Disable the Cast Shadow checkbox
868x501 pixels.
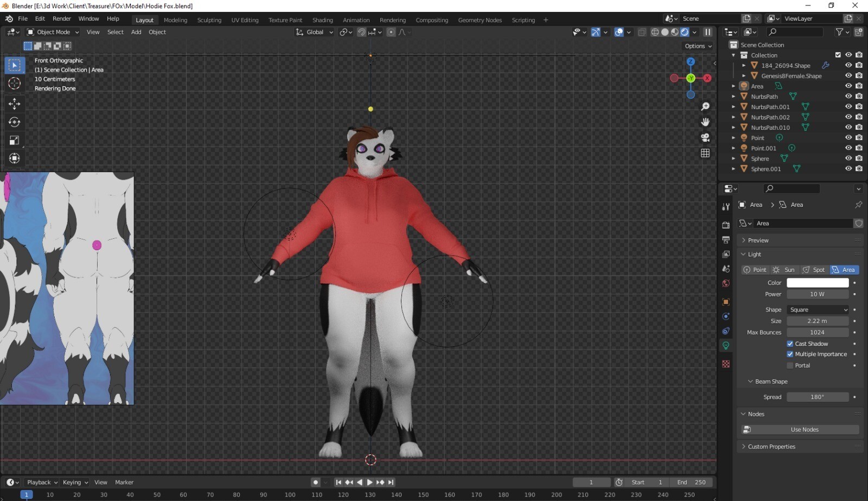[790, 344]
